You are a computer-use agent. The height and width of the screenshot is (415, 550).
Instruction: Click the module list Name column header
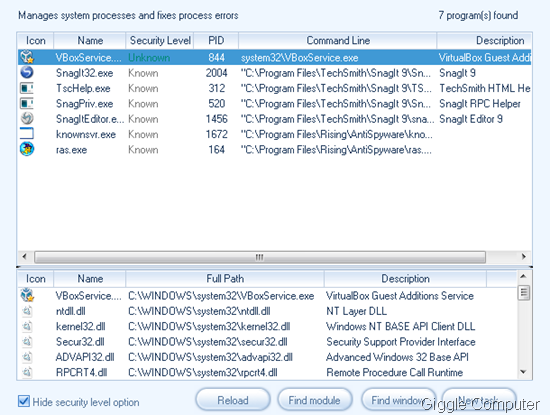point(90,279)
